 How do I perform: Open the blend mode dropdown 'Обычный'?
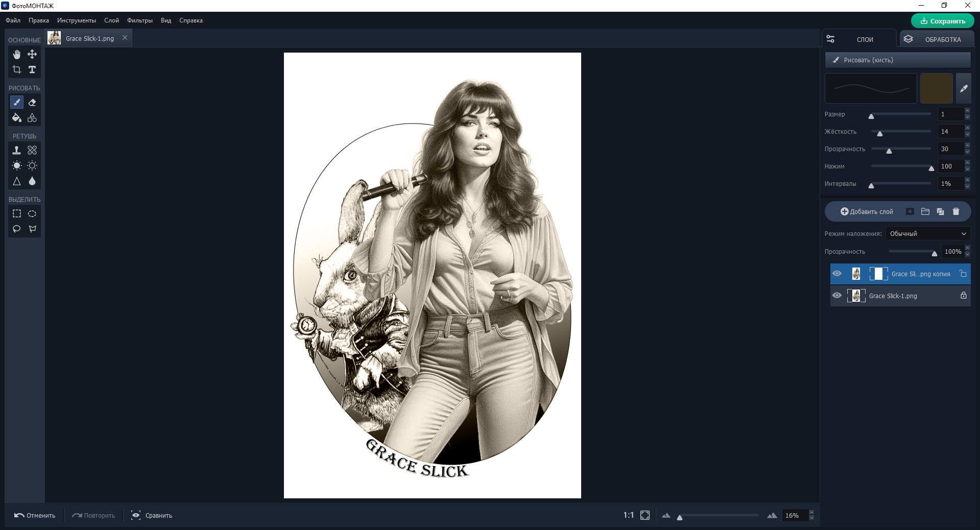coord(927,234)
